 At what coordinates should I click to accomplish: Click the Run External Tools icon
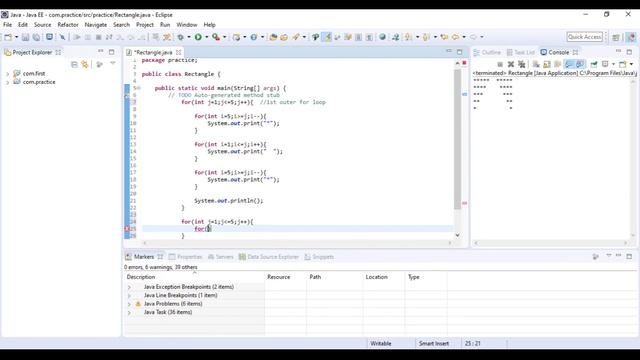coord(216,37)
